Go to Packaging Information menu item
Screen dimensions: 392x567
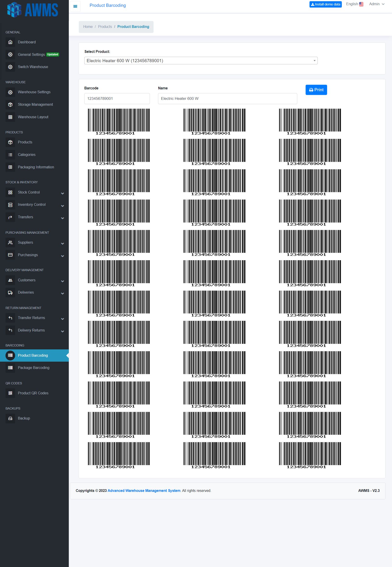[36, 167]
